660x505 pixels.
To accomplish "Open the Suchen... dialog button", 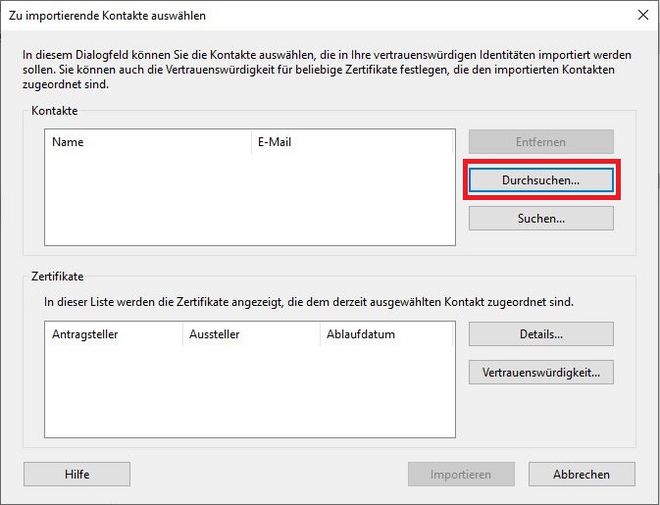I will (541, 218).
